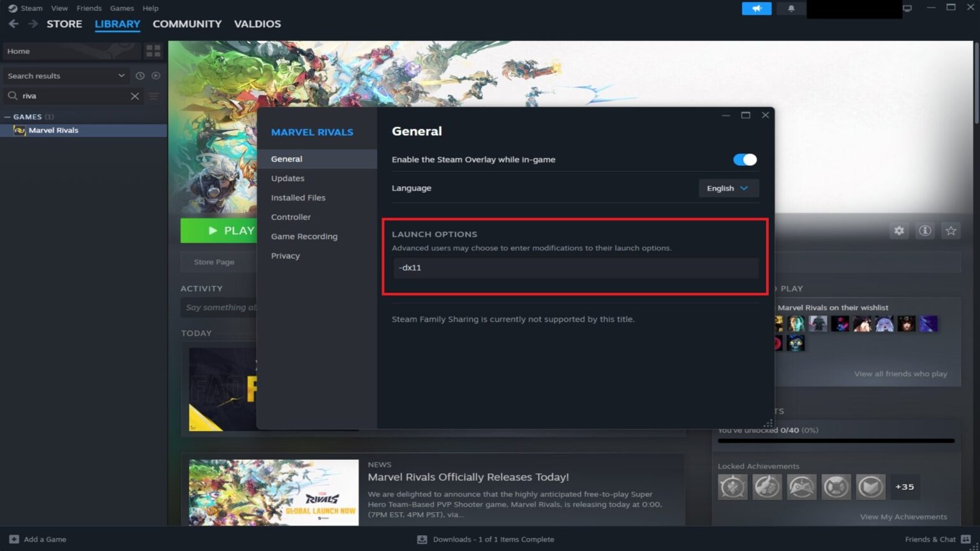Image resolution: width=980 pixels, height=551 pixels.
Task: Favorite Marvel Rivals with the star icon
Action: coord(951,230)
